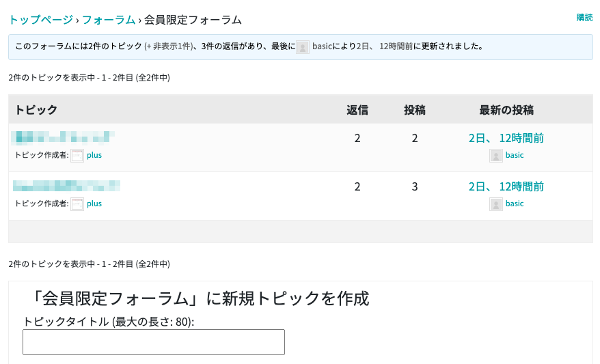
Task: Click basic avatar in second topic's latest post
Action: [x=496, y=204]
